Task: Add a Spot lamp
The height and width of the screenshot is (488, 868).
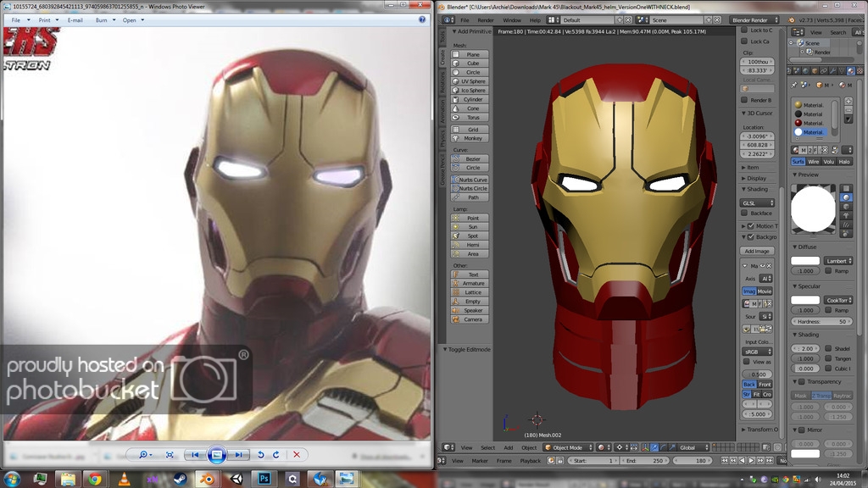Action: pyautogui.click(x=470, y=236)
